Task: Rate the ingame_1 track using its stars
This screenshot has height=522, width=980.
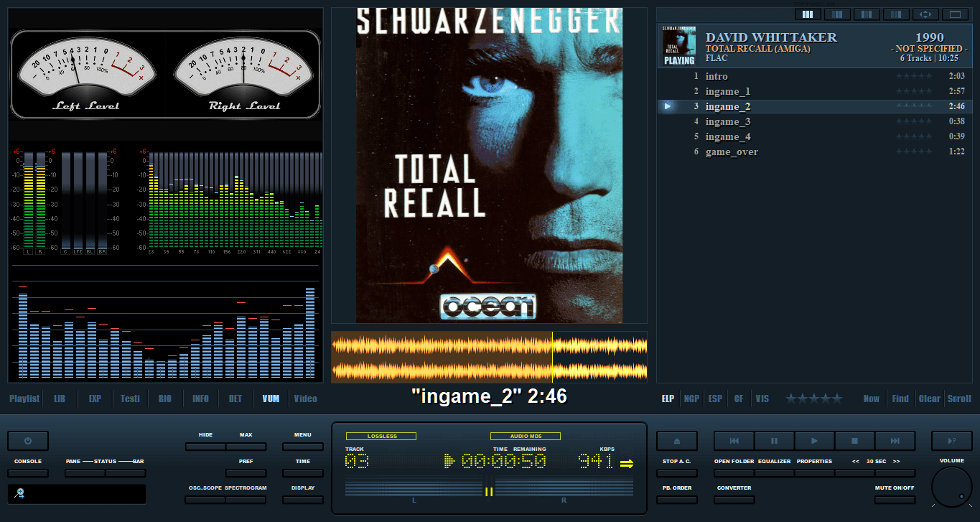Action: coord(914,91)
